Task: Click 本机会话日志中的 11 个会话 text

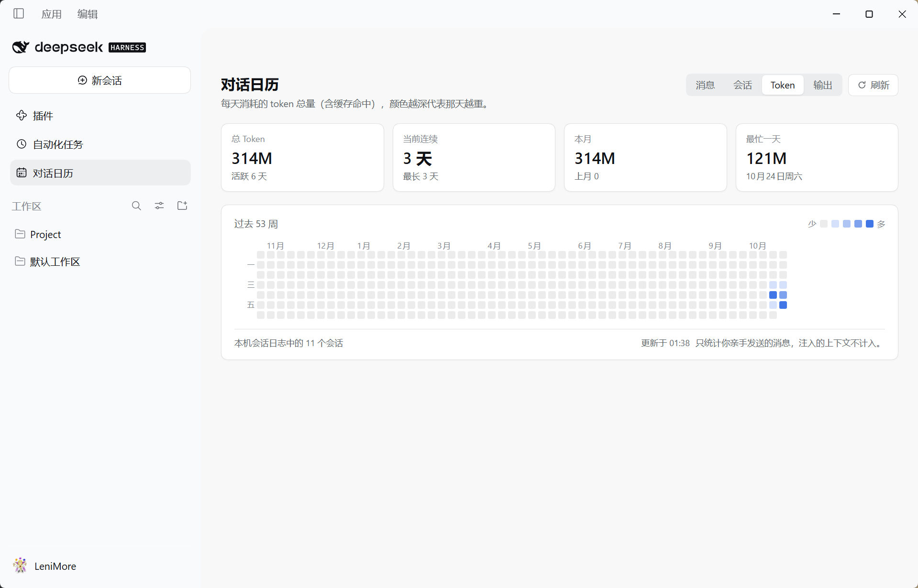Action: tap(288, 343)
